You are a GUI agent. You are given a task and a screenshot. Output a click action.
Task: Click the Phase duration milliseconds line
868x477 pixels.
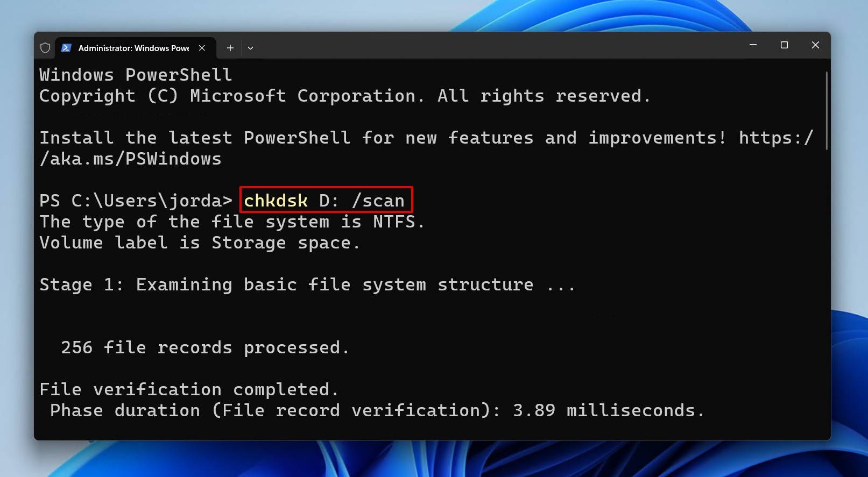tap(377, 410)
